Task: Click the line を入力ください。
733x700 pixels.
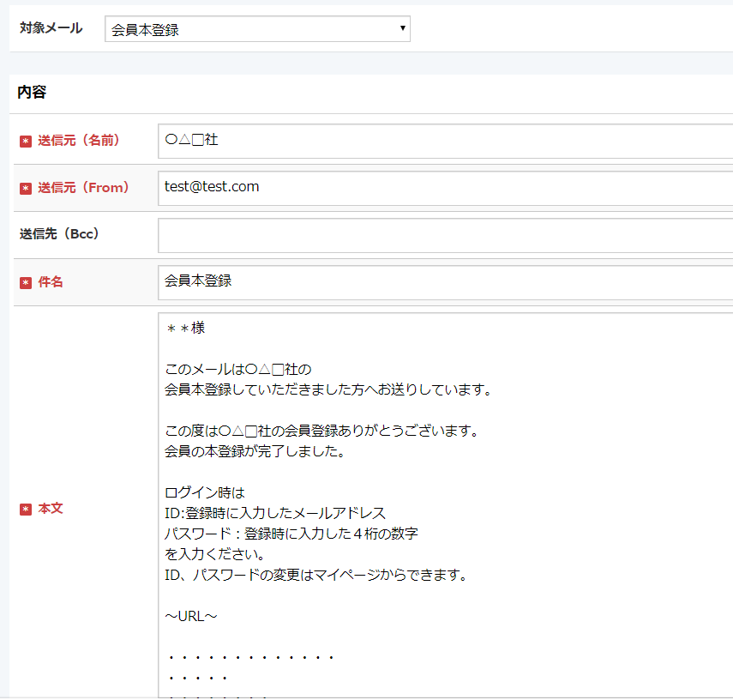Action: (215, 554)
